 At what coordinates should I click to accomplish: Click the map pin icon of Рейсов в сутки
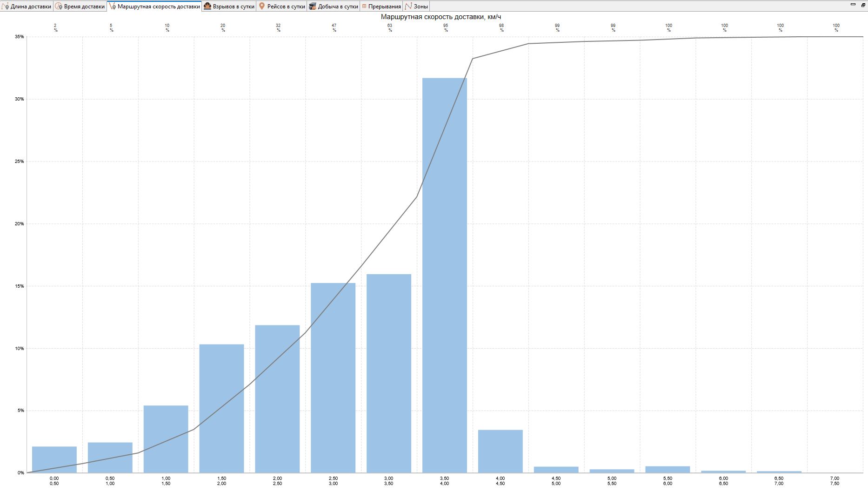262,6
